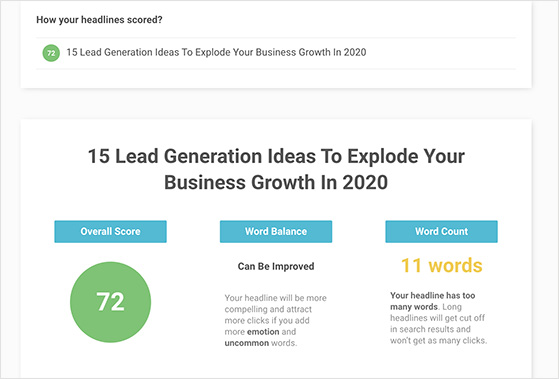Select the Word Balance label button

[x=276, y=231]
